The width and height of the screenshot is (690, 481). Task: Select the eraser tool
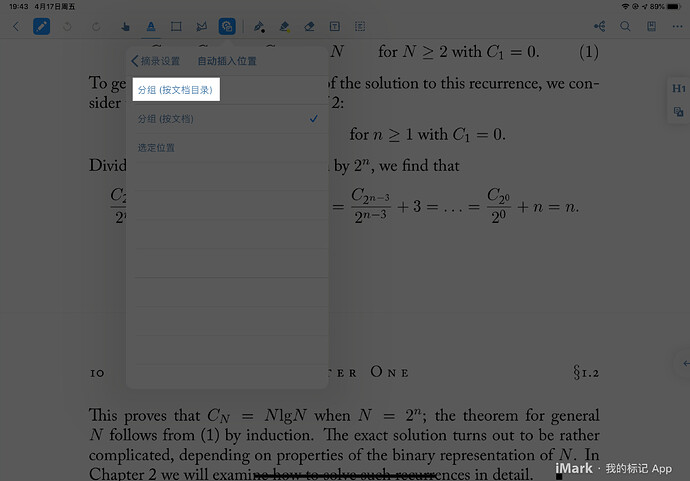309,26
